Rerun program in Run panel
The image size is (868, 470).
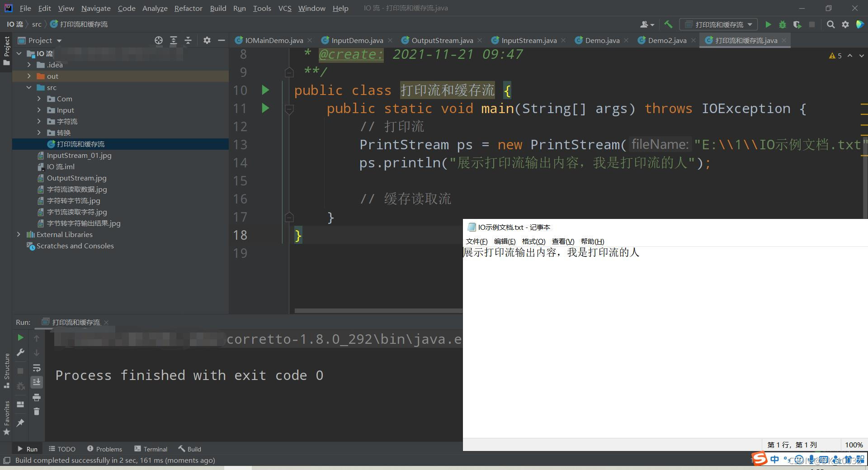(x=20, y=337)
